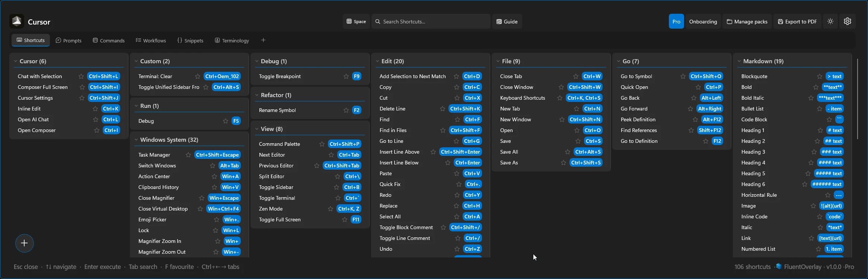Favourite the Rename Symbol shortcut
868x279 pixels.
pos(346,110)
